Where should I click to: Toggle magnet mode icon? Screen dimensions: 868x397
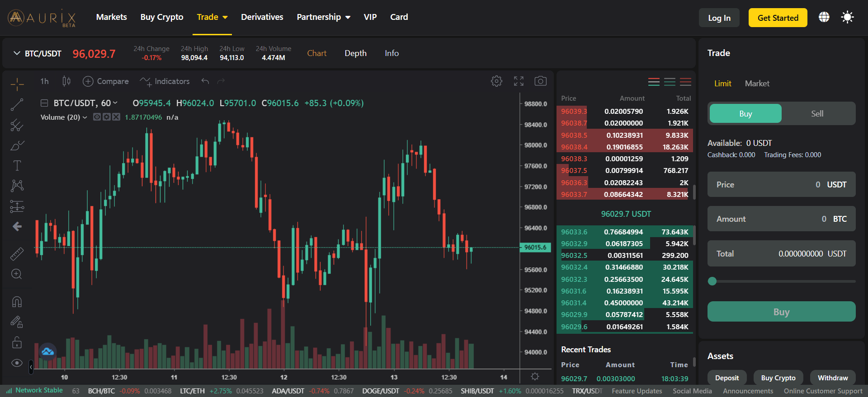[17, 302]
